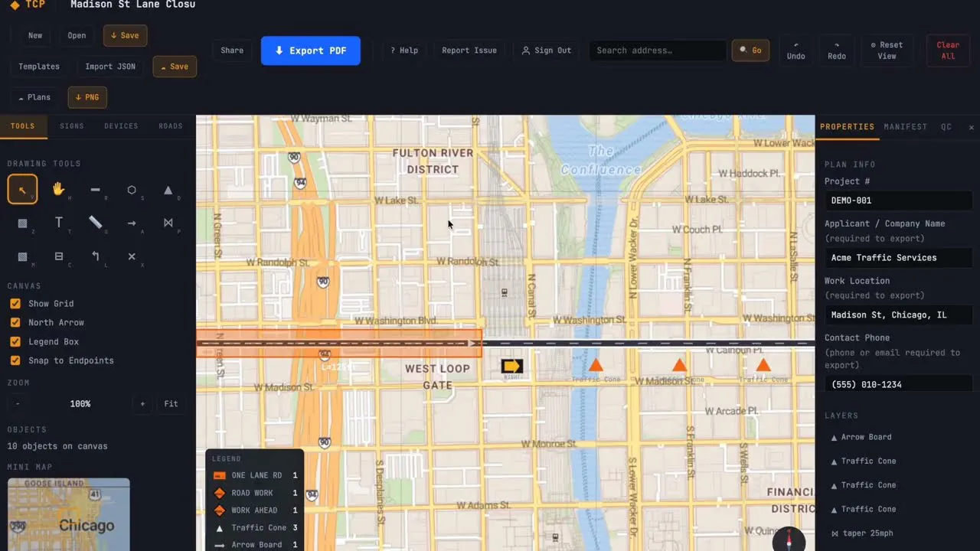980x551 pixels.
Task: Open the Manifest tab
Action: click(x=906, y=127)
